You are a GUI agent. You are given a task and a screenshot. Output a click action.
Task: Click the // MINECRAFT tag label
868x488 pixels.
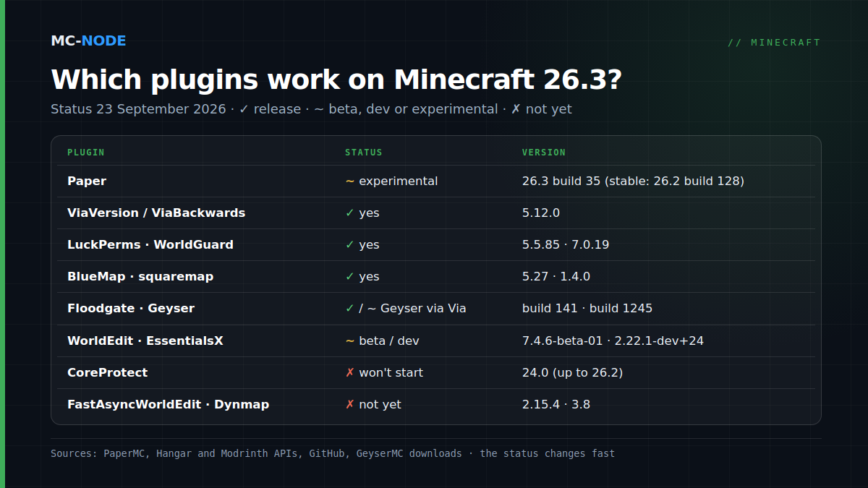click(x=774, y=43)
